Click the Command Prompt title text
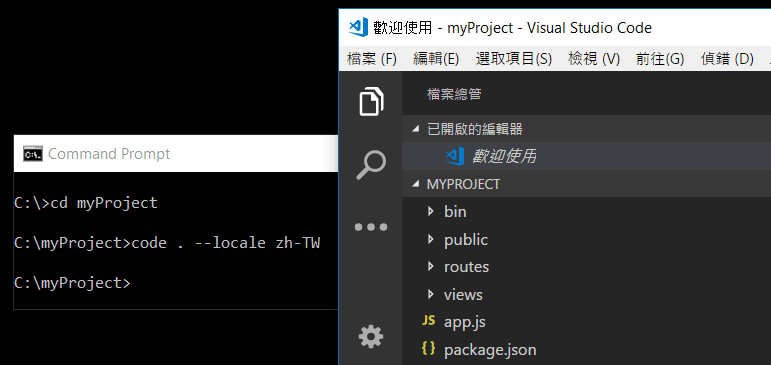Screen dimensions: 771x365 click(109, 154)
